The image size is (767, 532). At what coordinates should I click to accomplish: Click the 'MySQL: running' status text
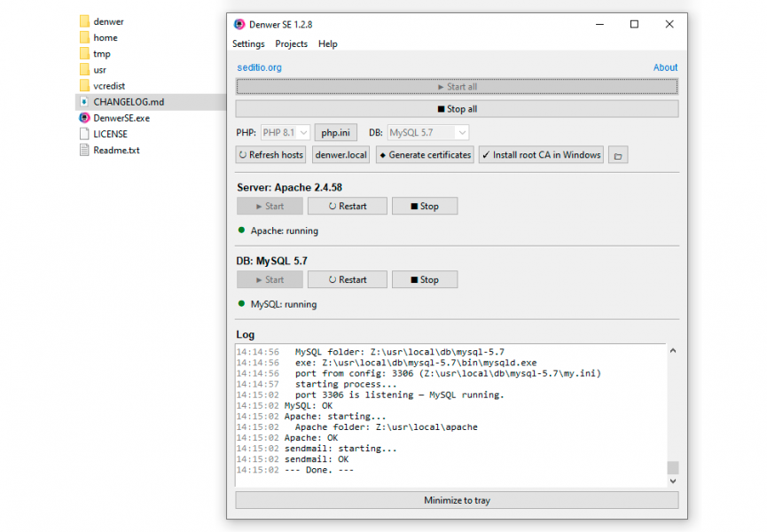284,304
